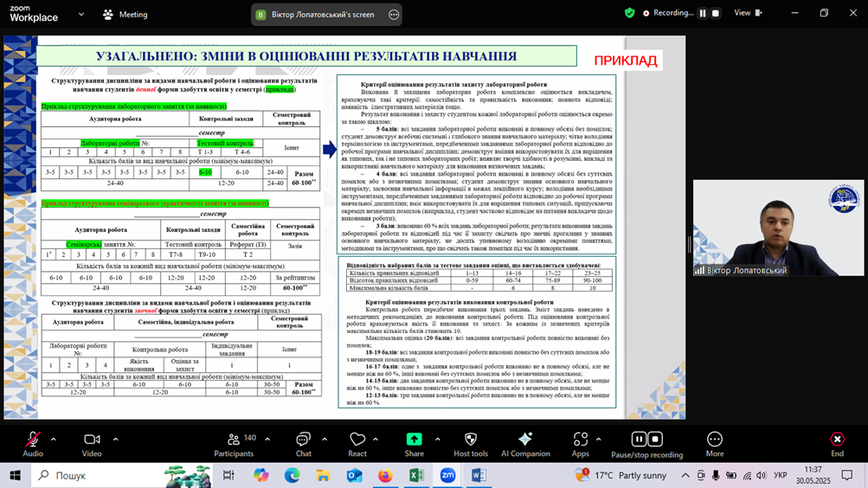The image size is (868, 488).
Task: Click the red End meeting icon
Action: click(837, 440)
